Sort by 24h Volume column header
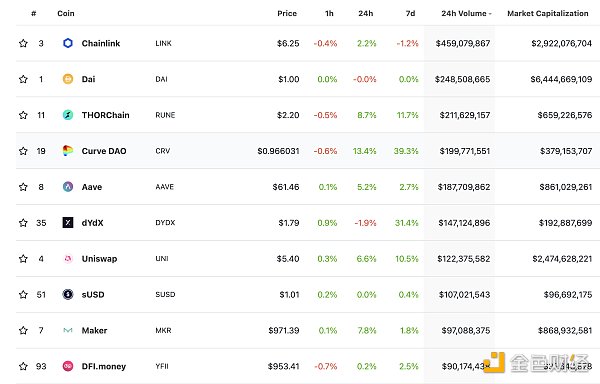600x384 pixels. [x=466, y=13]
